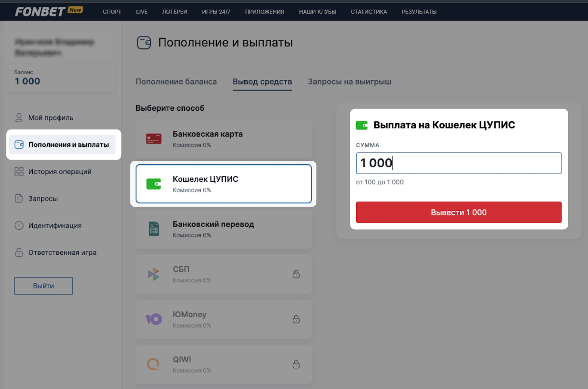The width and height of the screenshot is (588, 389).
Task: Click the lock icon on СБП row
Action: click(x=296, y=274)
